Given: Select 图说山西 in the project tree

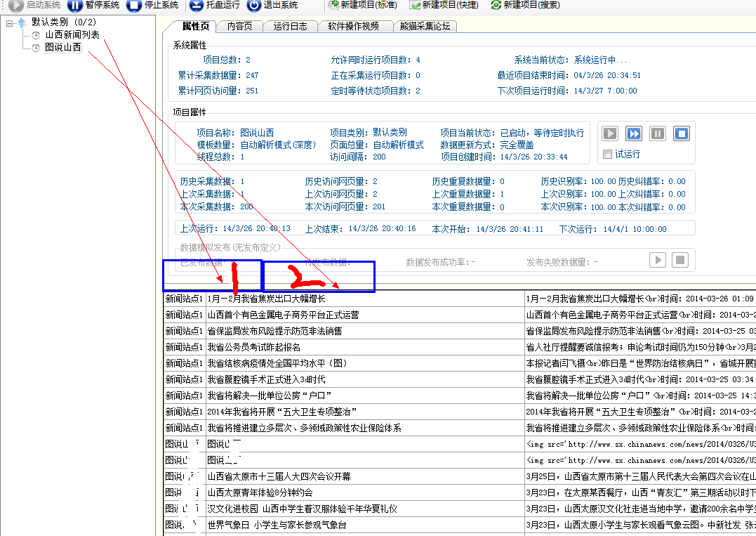Looking at the screenshot, I should click(62, 48).
